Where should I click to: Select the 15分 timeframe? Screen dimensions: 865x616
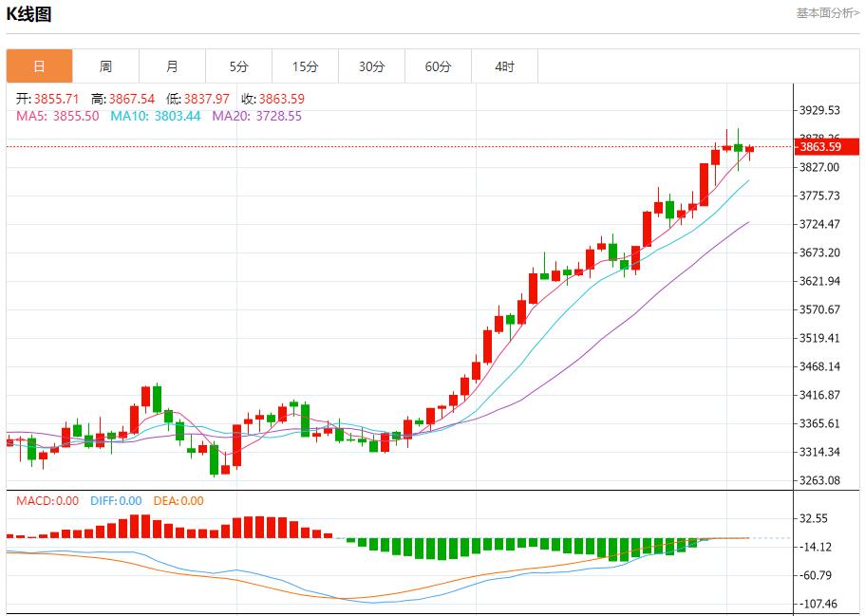pos(305,66)
